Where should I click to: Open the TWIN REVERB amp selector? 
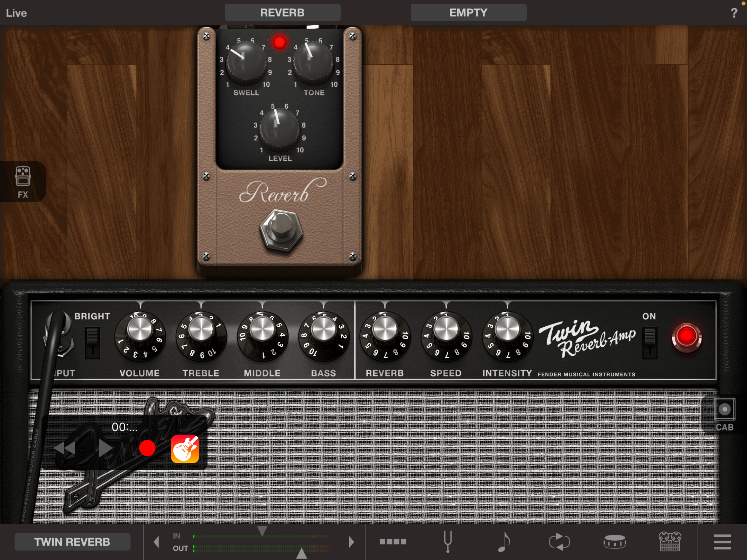click(72, 542)
